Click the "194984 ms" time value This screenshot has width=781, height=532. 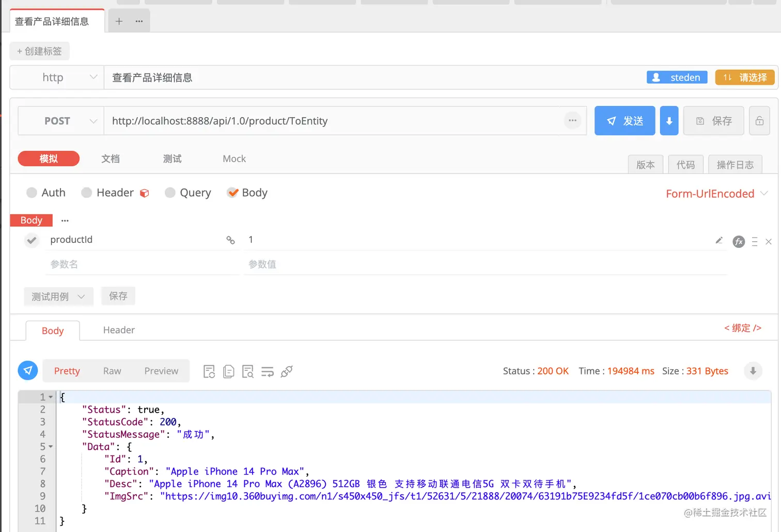pyautogui.click(x=631, y=371)
